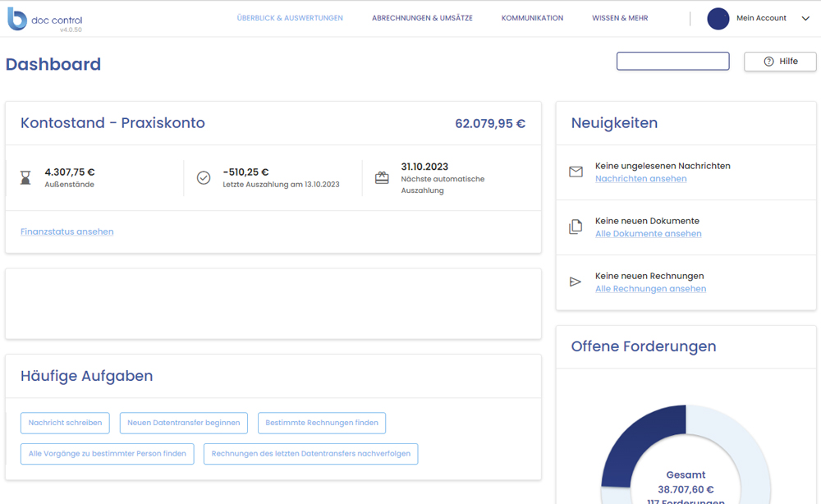Expand the Mein Account dropdown chevron
This screenshot has width=821, height=504.
click(x=805, y=19)
